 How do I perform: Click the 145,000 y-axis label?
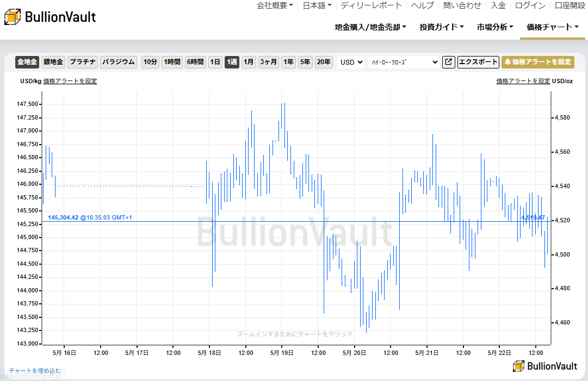pyautogui.click(x=27, y=237)
